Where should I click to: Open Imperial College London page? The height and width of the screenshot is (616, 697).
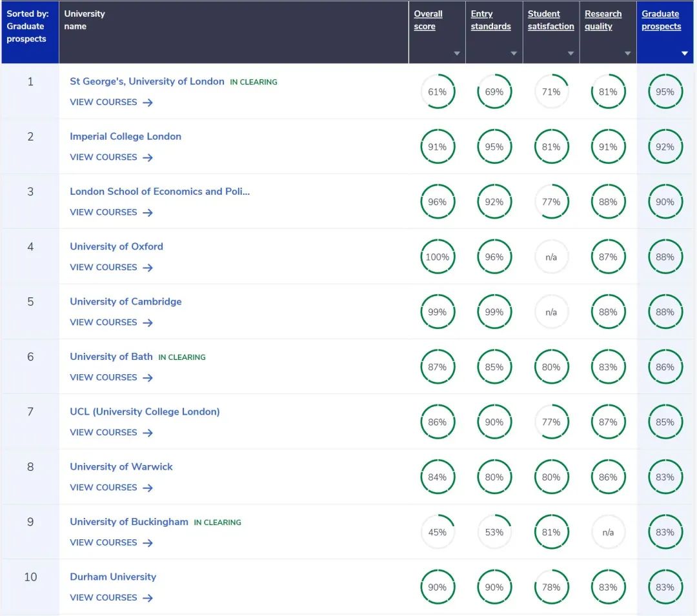point(125,136)
